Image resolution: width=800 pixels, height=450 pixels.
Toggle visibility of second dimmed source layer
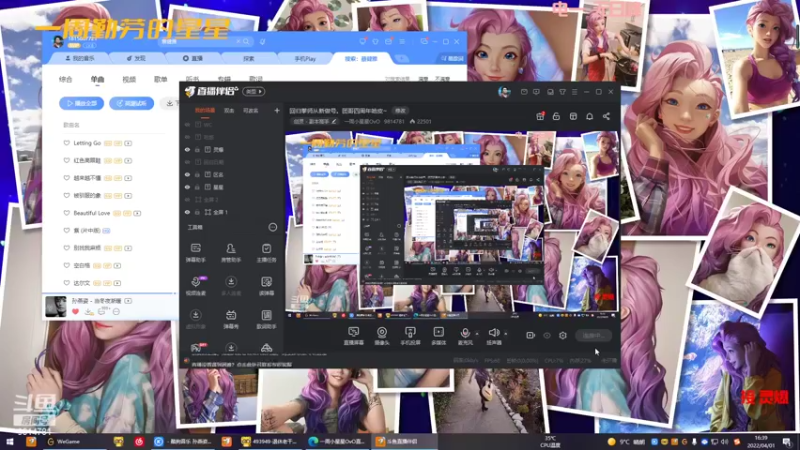(x=187, y=137)
